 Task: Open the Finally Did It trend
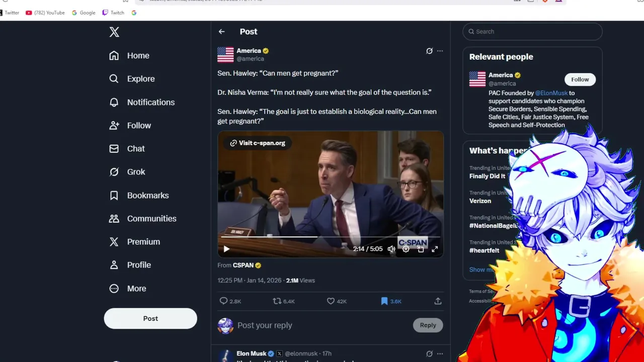[x=487, y=176]
